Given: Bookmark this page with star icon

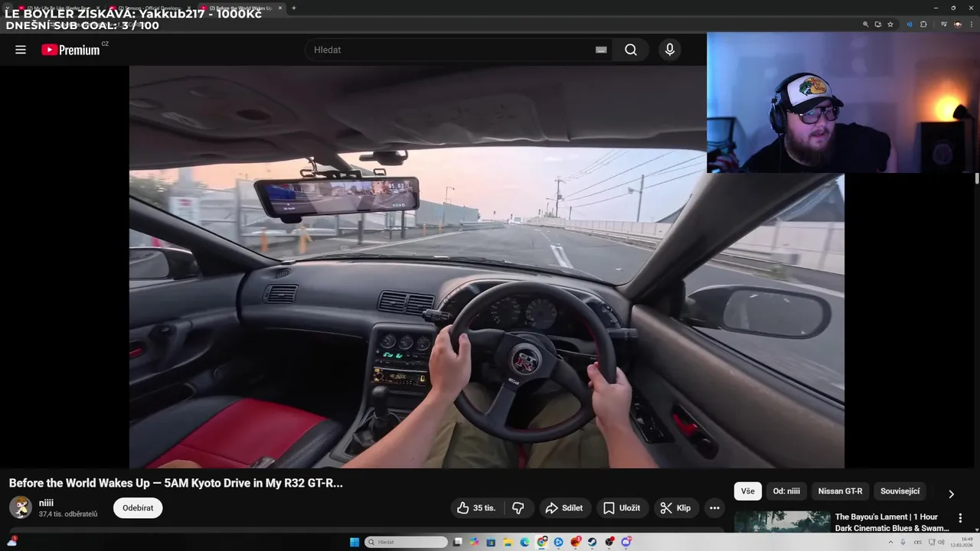Looking at the screenshot, I should (x=890, y=24).
